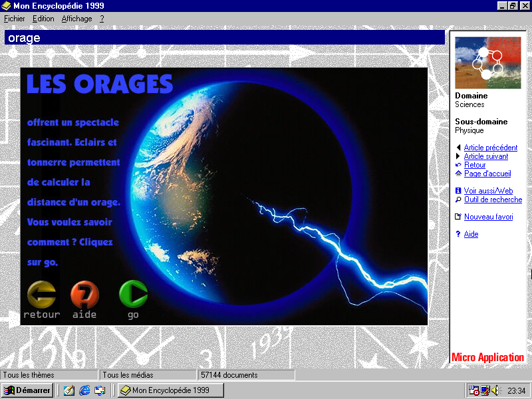Click the Tous les médias status field
This screenshot has height=399, width=532.
(147, 375)
